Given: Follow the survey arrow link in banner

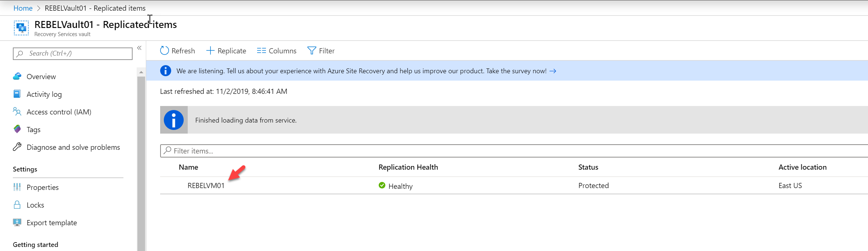Looking at the screenshot, I should pyautogui.click(x=553, y=71).
